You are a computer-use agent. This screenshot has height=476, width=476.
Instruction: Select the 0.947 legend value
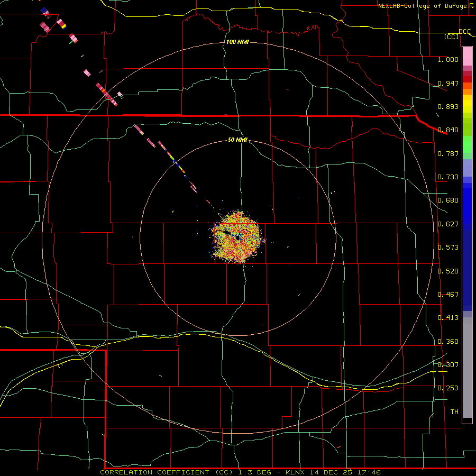(x=448, y=83)
